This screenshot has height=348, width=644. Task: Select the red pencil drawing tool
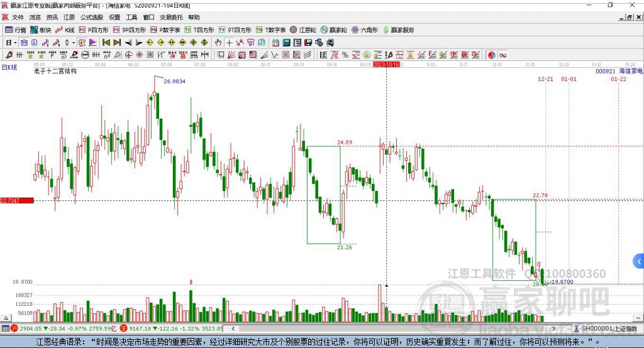[9, 55]
